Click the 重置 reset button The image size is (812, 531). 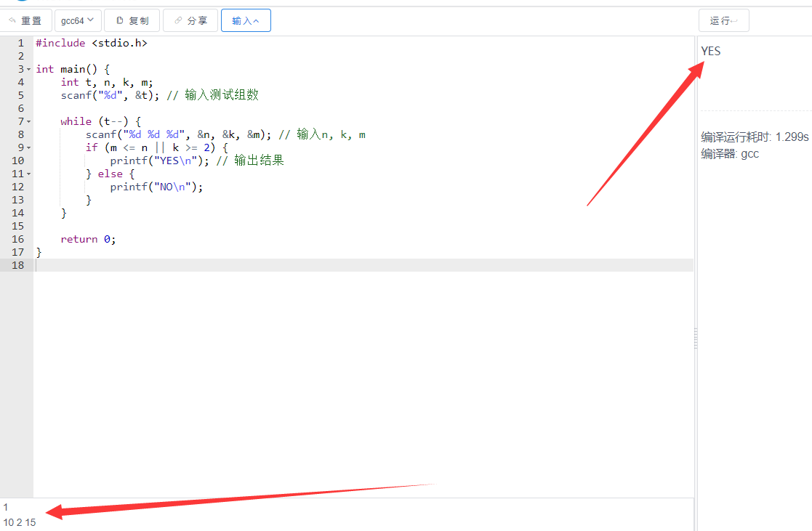(x=25, y=20)
